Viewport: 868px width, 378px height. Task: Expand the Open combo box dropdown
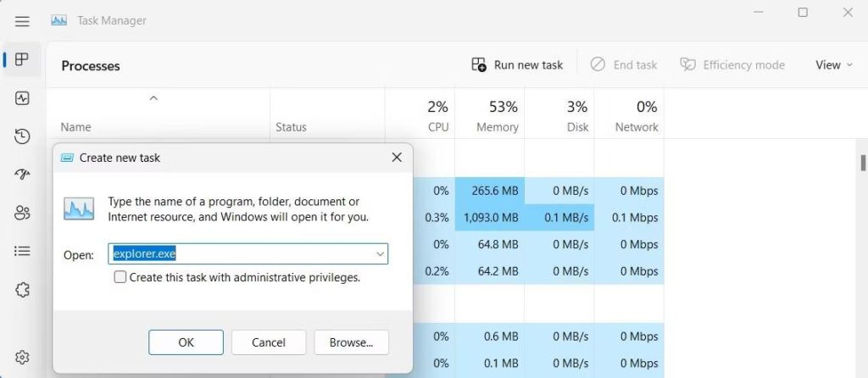tap(380, 253)
